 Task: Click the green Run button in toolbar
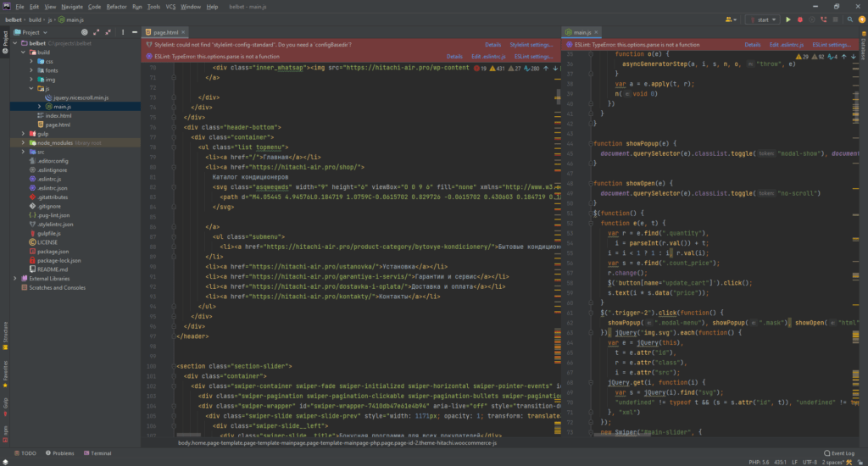(x=787, y=19)
